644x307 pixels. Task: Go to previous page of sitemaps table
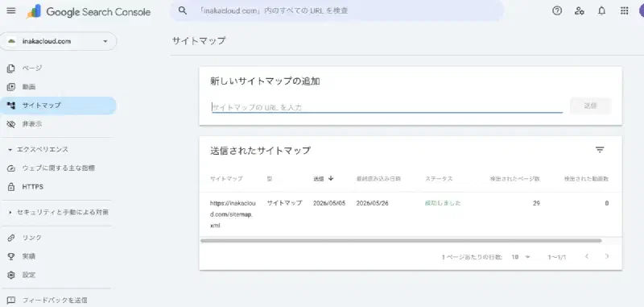click(x=587, y=256)
